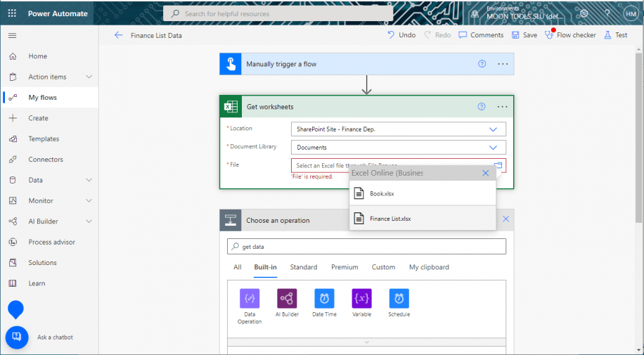Open the help question mark in header
Viewport: 644px width, 355px height.
click(x=607, y=13)
